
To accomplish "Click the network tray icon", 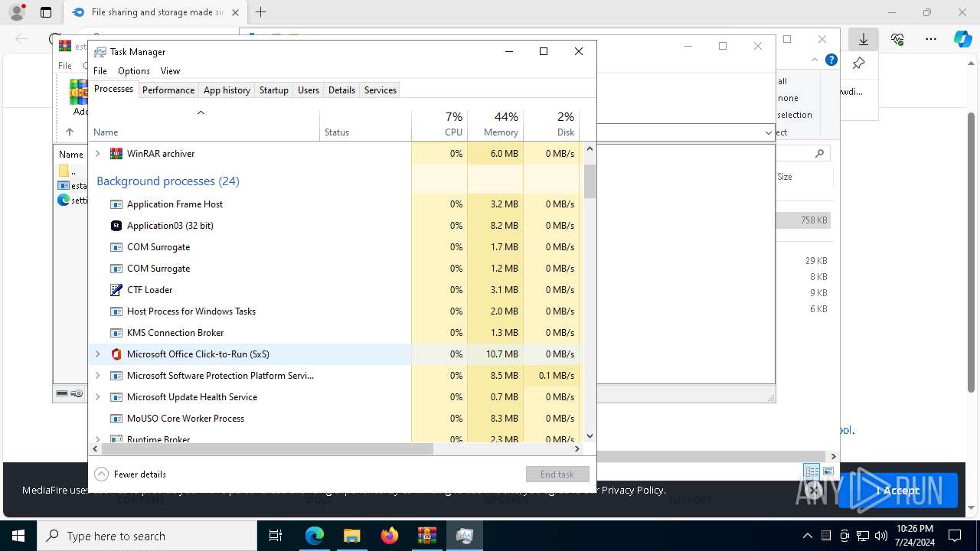I will click(x=863, y=536).
